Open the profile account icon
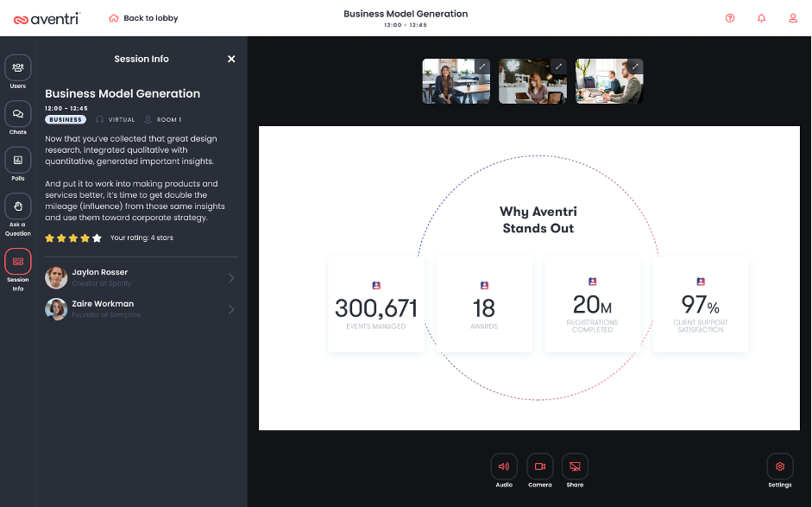The image size is (812, 507). (793, 17)
